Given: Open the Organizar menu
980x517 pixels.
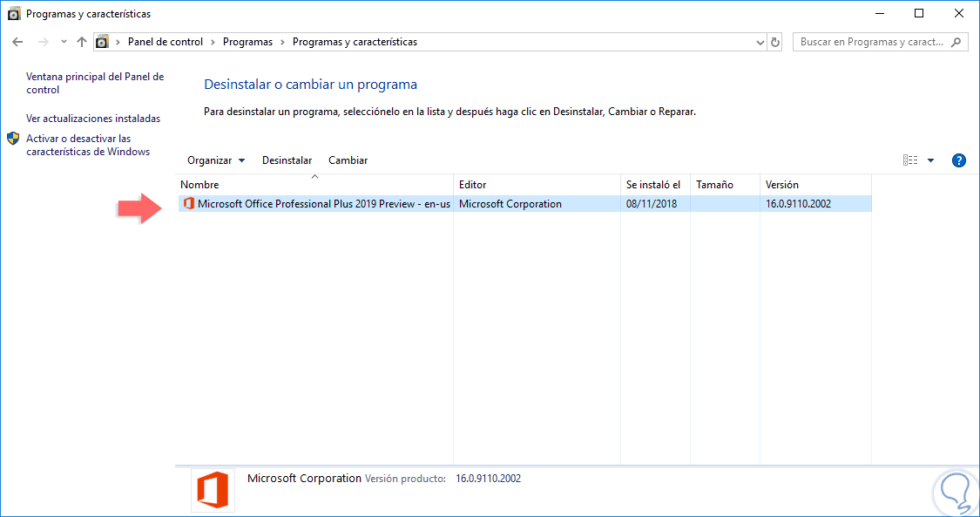Looking at the screenshot, I should (x=216, y=160).
